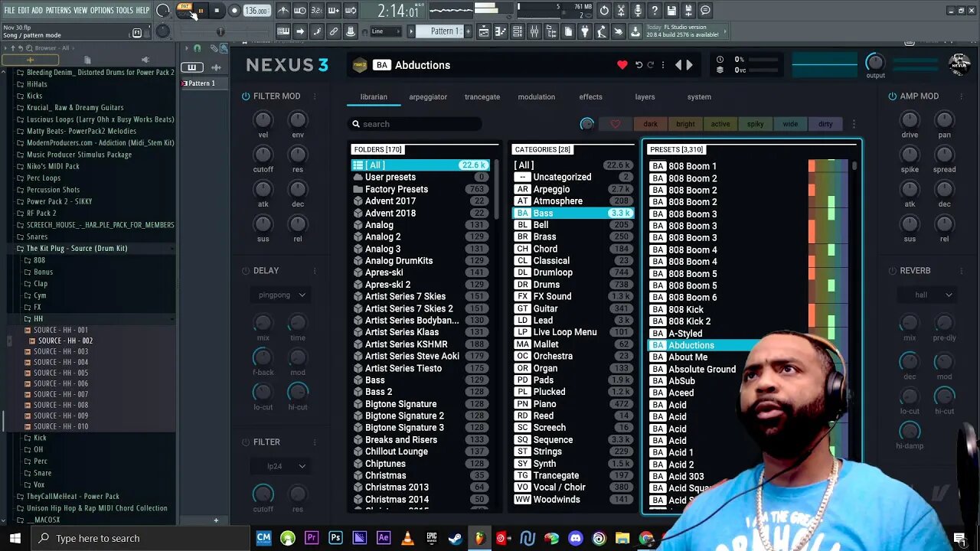The width and height of the screenshot is (980, 551).
Task: Filter presets by favorites heart tag
Action: pos(615,124)
